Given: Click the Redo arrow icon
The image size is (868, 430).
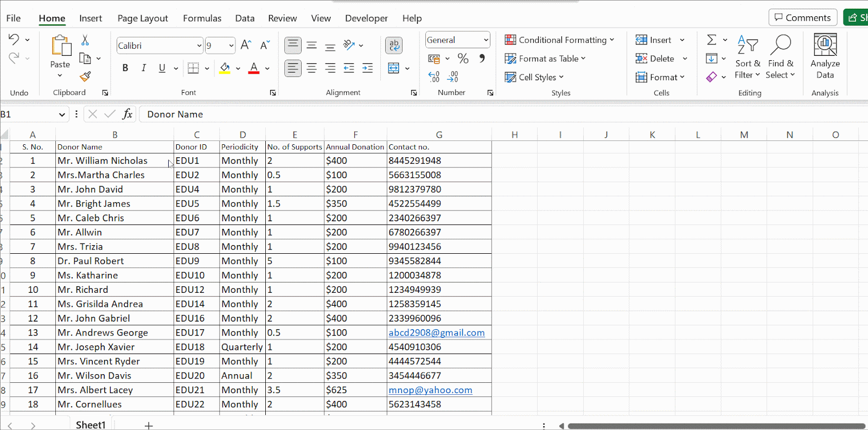Looking at the screenshot, I should tap(14, 57).
